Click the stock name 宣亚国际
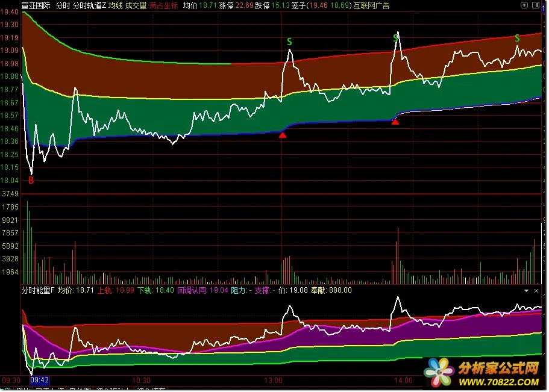 (36, 5)
